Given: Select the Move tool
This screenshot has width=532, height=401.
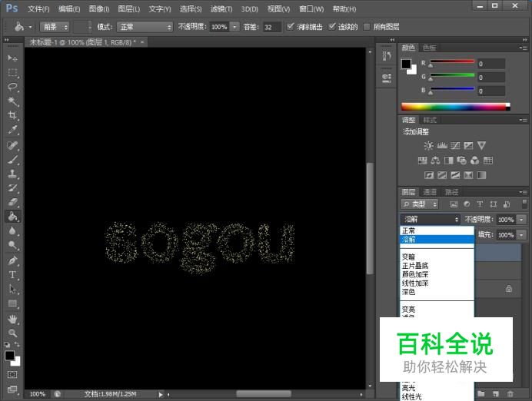Looking at the screenshot, I should tap(12, 58).
